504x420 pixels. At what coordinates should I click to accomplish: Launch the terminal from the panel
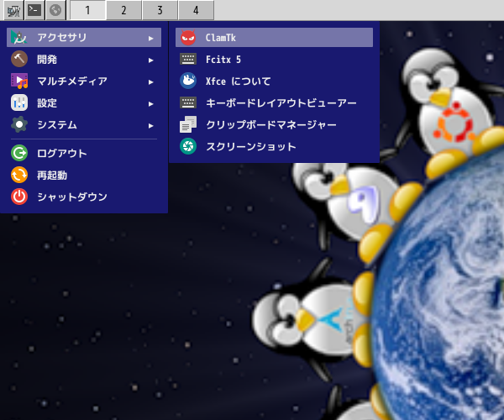click(34, 10)
